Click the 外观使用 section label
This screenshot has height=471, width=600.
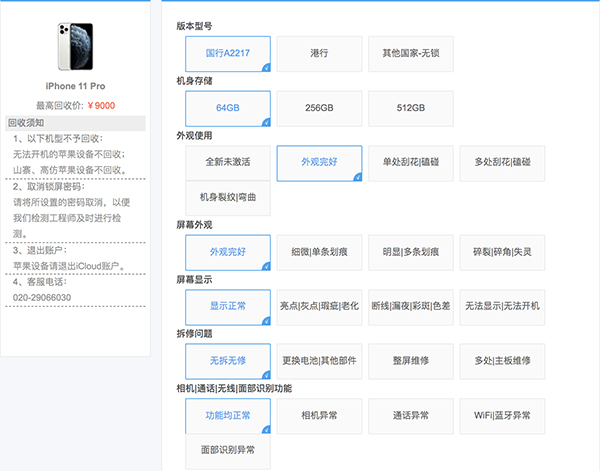pyautogui.click(x=194, y=135)
